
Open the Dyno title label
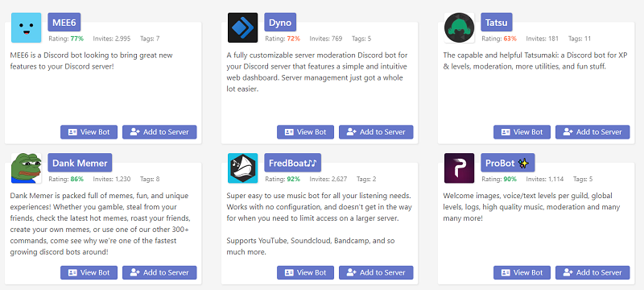(280, 23)
